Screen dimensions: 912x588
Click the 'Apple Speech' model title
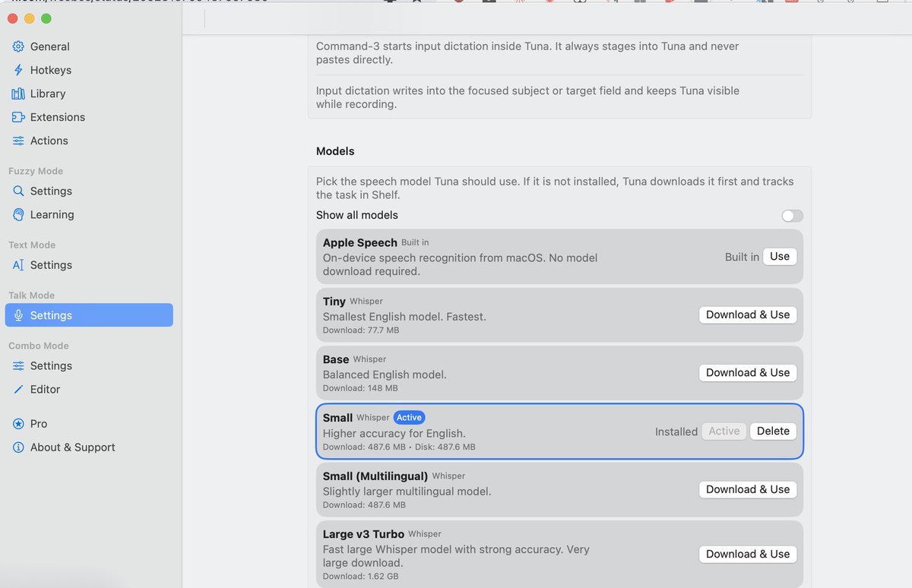coord(360,242)
